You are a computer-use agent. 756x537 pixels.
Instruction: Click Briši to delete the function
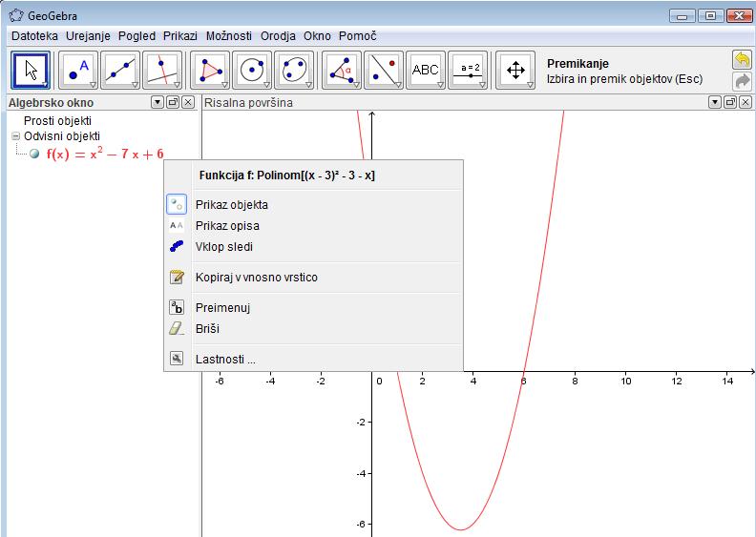208,328
